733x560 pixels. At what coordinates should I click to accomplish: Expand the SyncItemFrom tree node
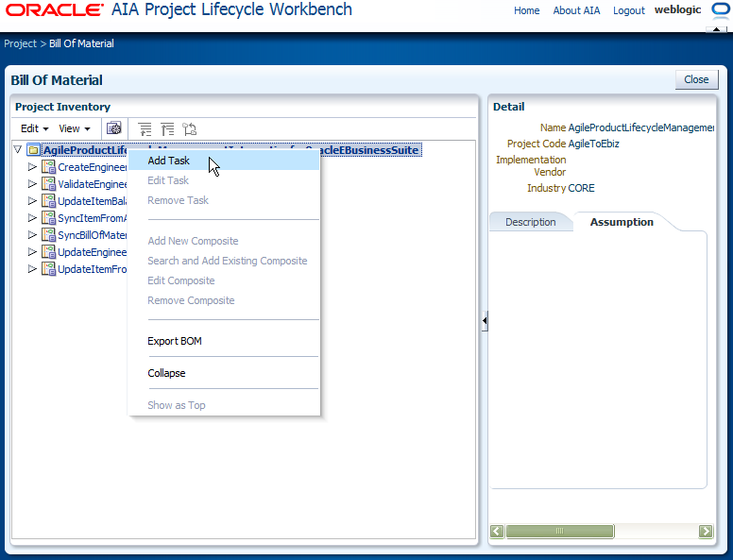pos(32,217)
